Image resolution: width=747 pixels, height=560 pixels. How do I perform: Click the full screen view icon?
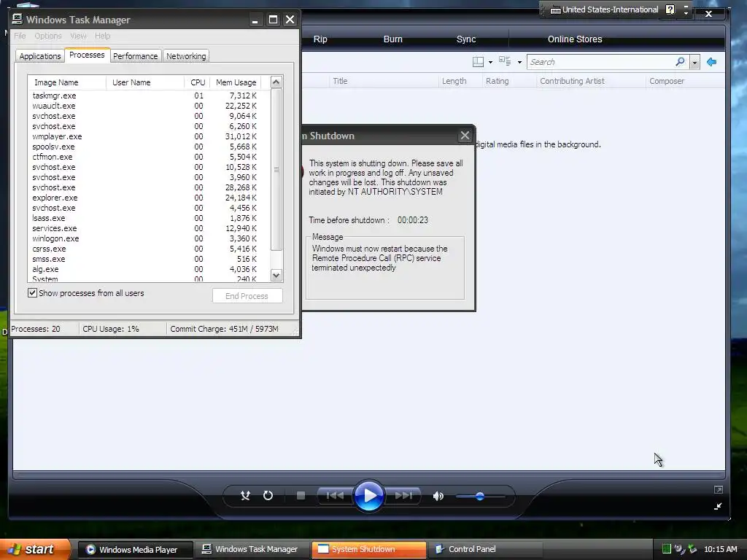click(719, 489)
